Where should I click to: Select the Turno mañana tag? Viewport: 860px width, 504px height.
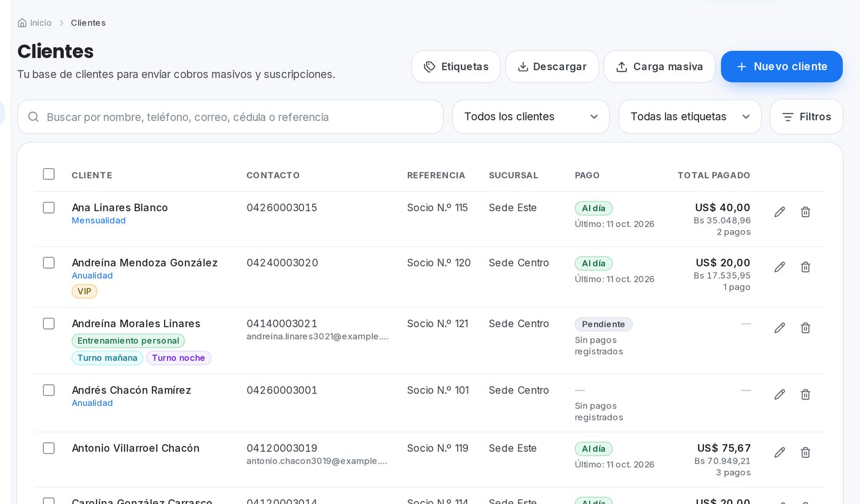[x=107, y=358]
